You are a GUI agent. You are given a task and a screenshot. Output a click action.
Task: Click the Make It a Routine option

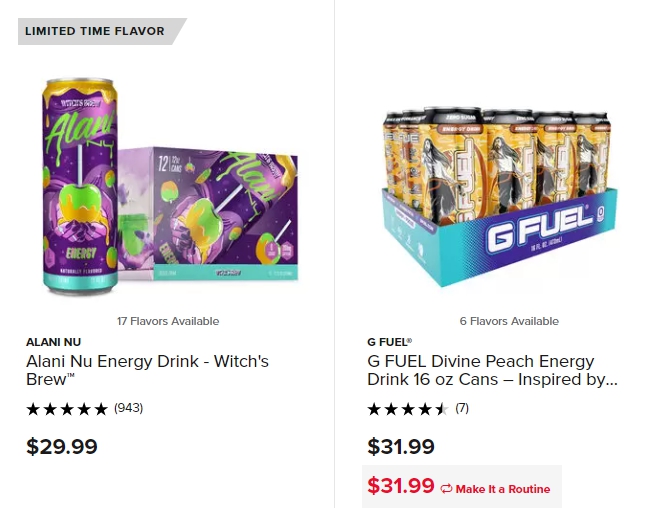click(496, 489)
